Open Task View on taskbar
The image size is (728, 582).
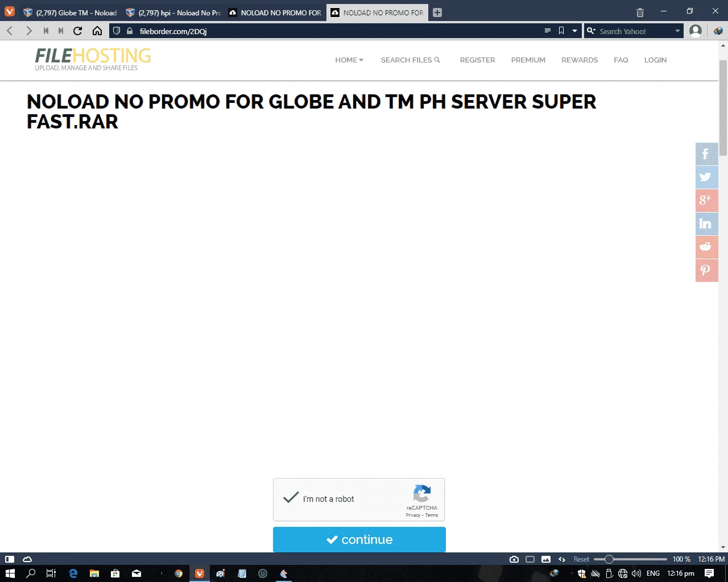pyautogui.click(x=51, y=573)
